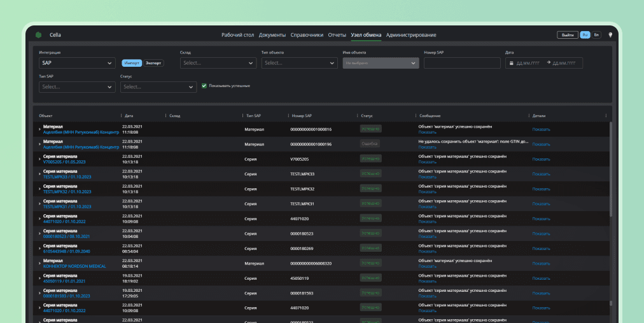Image resolution: width=644 pixels, height=323 pixels.
Task: Click the Номер SAP input field
Action: point(462,63)
